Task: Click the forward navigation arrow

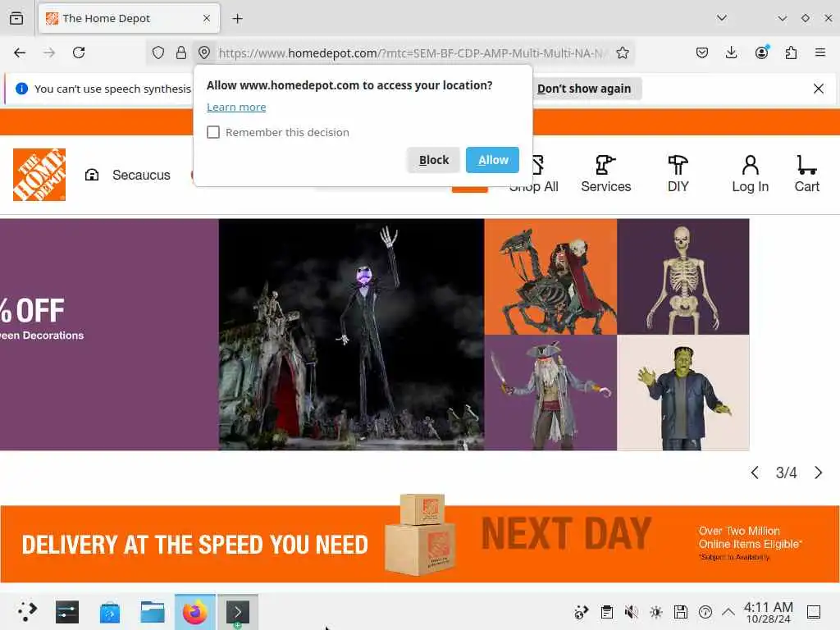Action: (49, 52)
